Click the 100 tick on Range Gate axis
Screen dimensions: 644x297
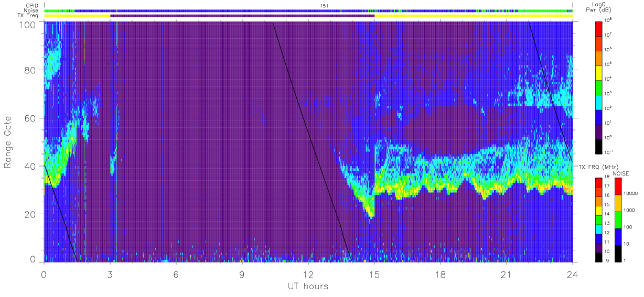(x=28, y=25)
